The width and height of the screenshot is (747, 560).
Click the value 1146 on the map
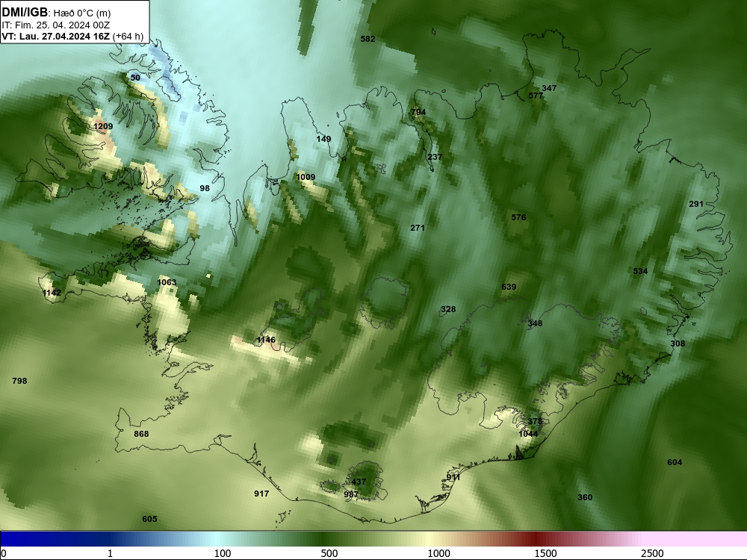pyautogui.click(x=266, y=340)
